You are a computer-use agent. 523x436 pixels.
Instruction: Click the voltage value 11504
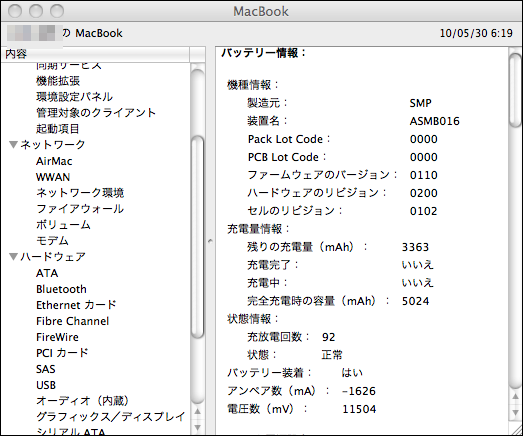(x=359, y=409)
